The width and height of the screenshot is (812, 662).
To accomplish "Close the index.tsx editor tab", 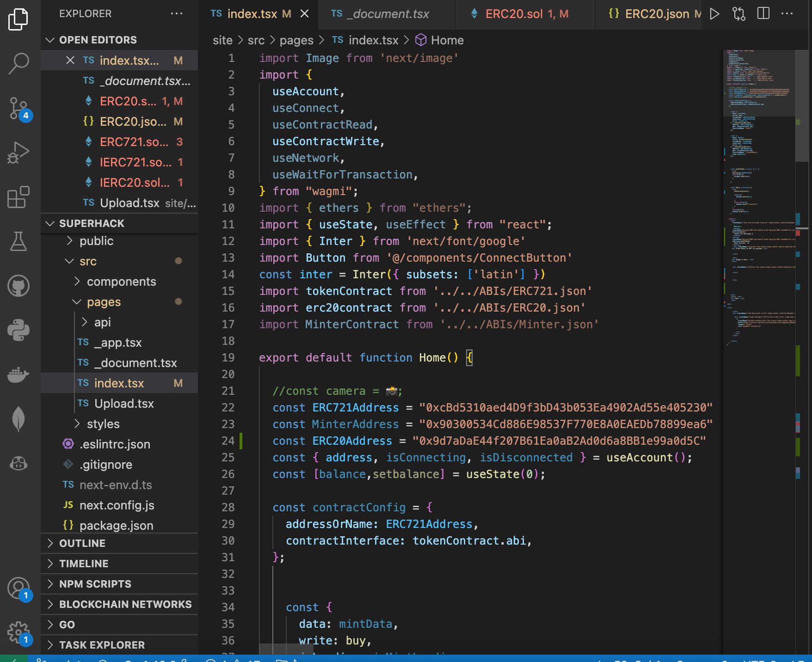I will pos(305,14).
